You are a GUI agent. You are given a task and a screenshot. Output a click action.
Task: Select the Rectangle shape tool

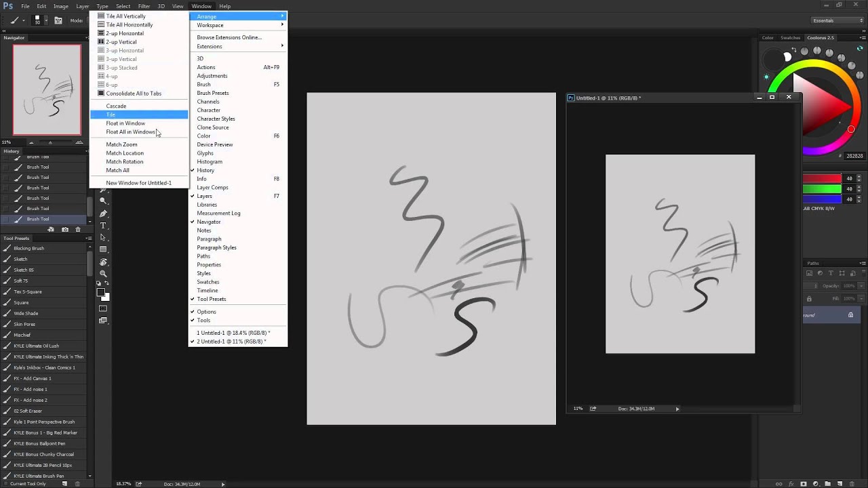[x=103, y=249]
